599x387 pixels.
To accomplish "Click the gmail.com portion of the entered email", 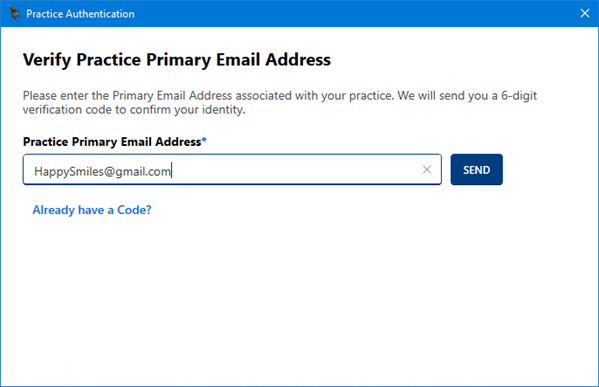I will tap(143, 172).
